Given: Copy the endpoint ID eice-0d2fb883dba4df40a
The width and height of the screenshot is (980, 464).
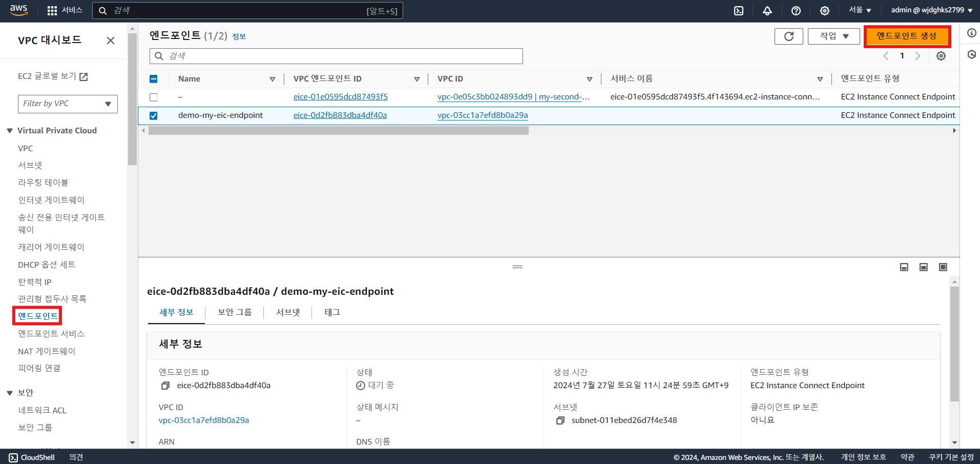Looking at the screenshot, I should [165, 386].
